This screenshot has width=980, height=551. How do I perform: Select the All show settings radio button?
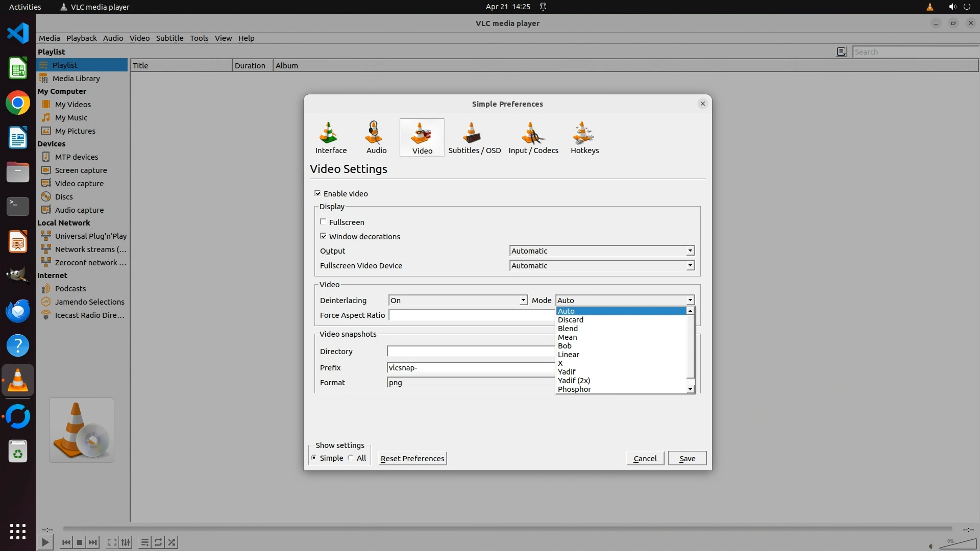351,458
